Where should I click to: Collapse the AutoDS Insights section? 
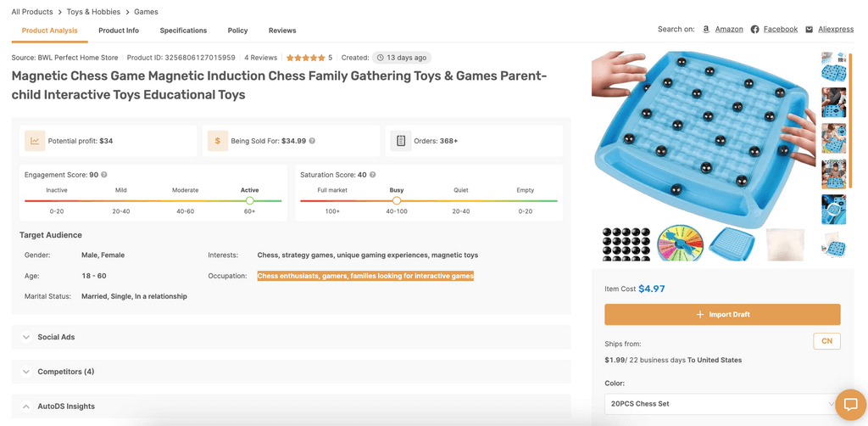26,406
